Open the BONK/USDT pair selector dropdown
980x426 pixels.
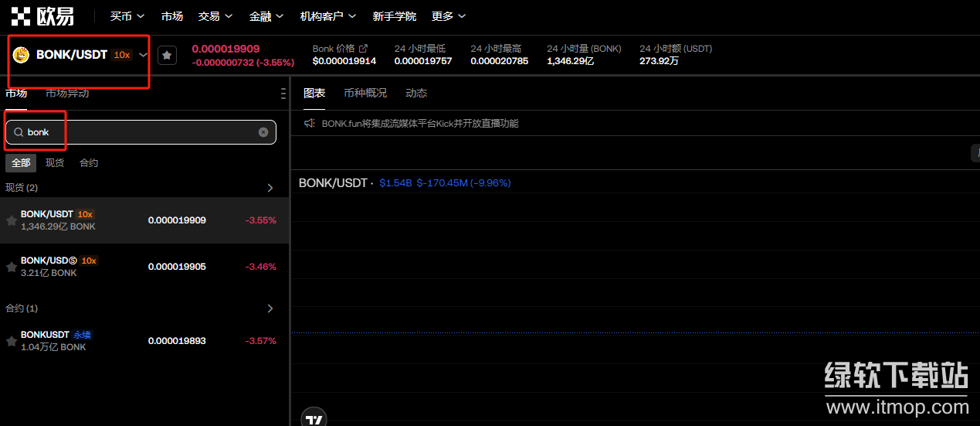pyautogui.click(x=143, y=55)
